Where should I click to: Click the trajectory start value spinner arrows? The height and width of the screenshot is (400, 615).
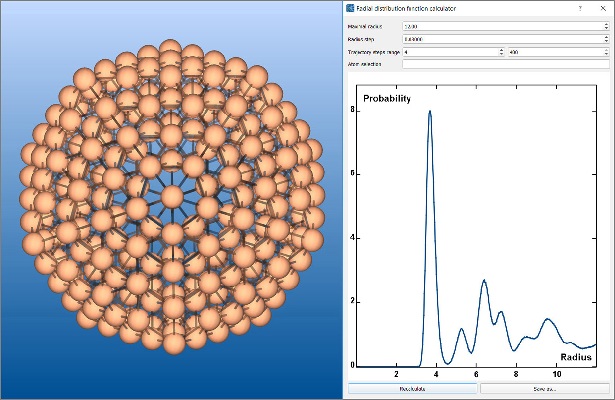pos(501,51)
